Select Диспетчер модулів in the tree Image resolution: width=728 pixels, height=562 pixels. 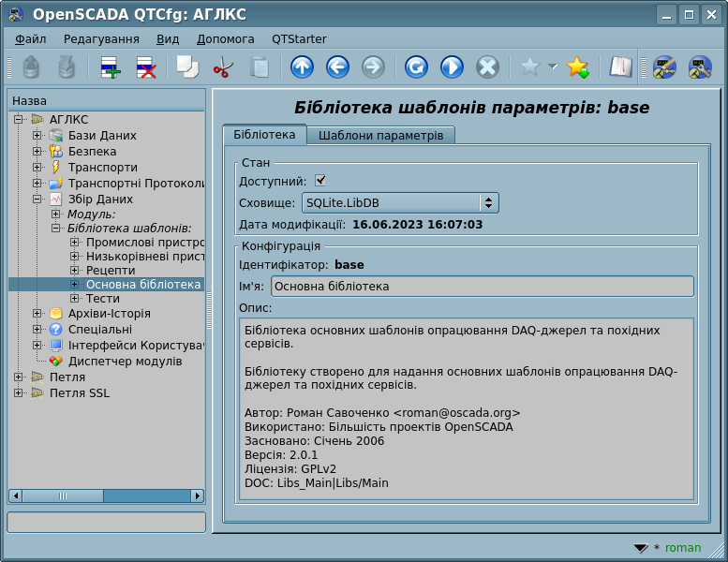coord(125,362)
